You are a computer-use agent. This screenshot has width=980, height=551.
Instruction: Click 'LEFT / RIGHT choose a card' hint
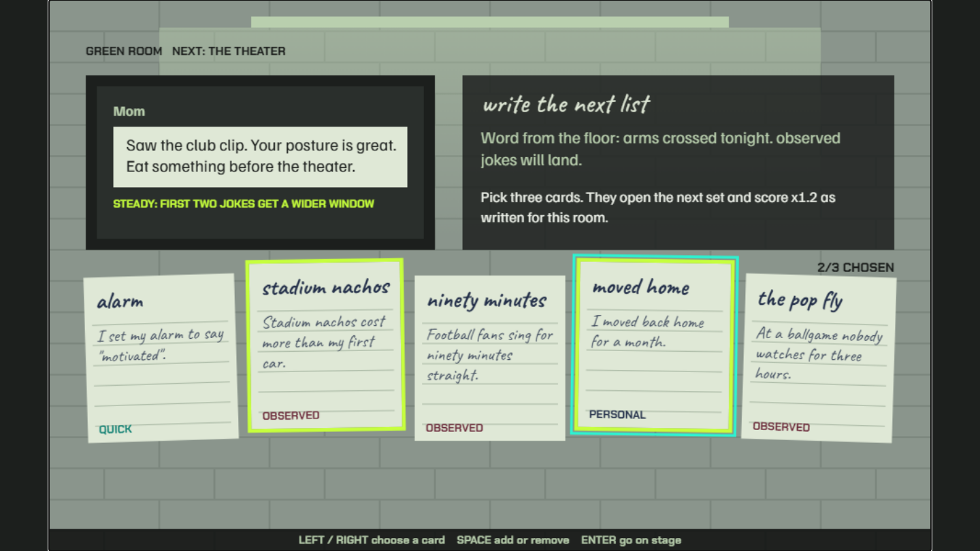pyautogui.click(x=372, y=540)
